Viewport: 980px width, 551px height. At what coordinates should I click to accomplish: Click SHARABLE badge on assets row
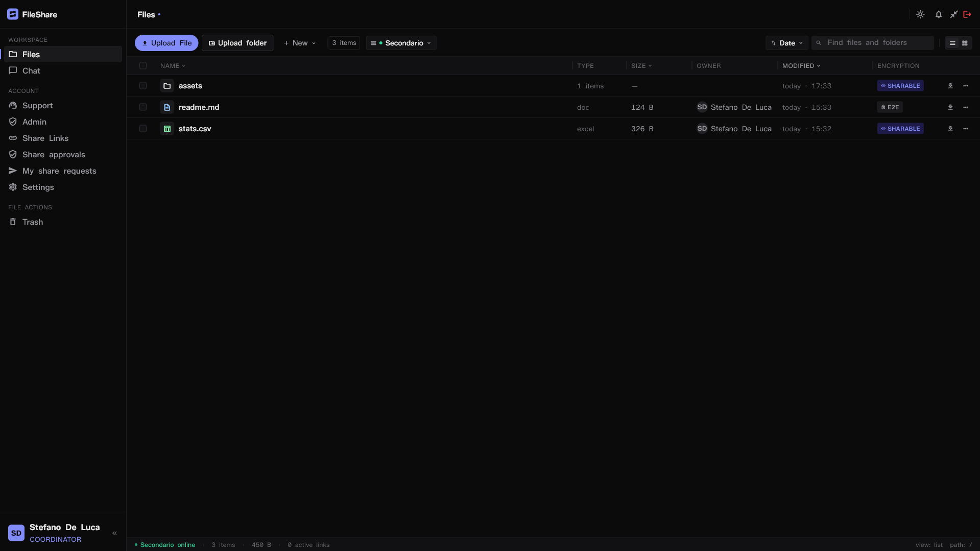click(900, 86)
